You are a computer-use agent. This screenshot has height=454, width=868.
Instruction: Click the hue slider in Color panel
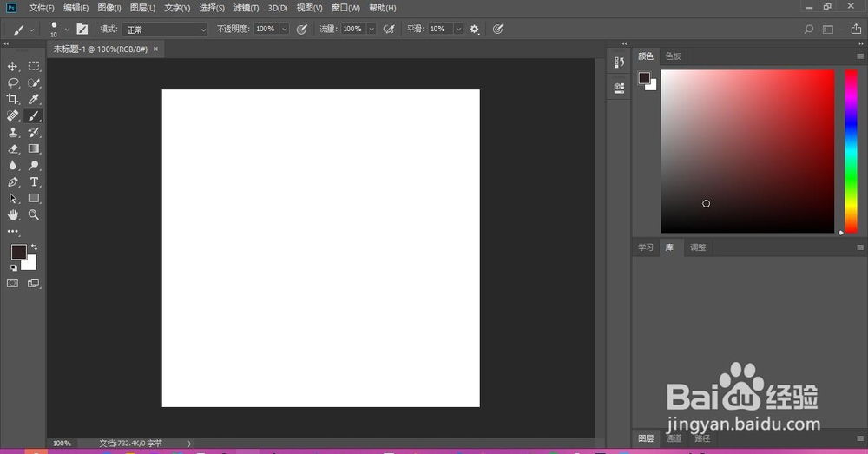(x=851, y=151)
